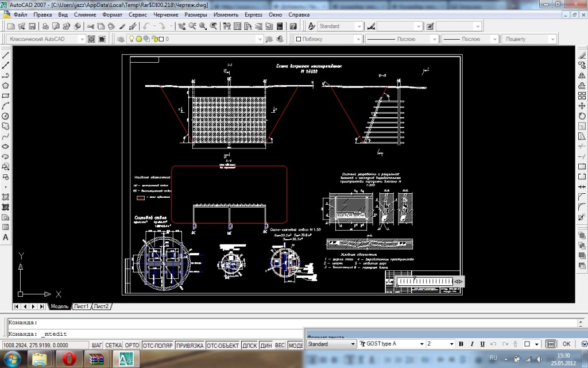
Task: Open the Express menu
Action: pos(253,14)
